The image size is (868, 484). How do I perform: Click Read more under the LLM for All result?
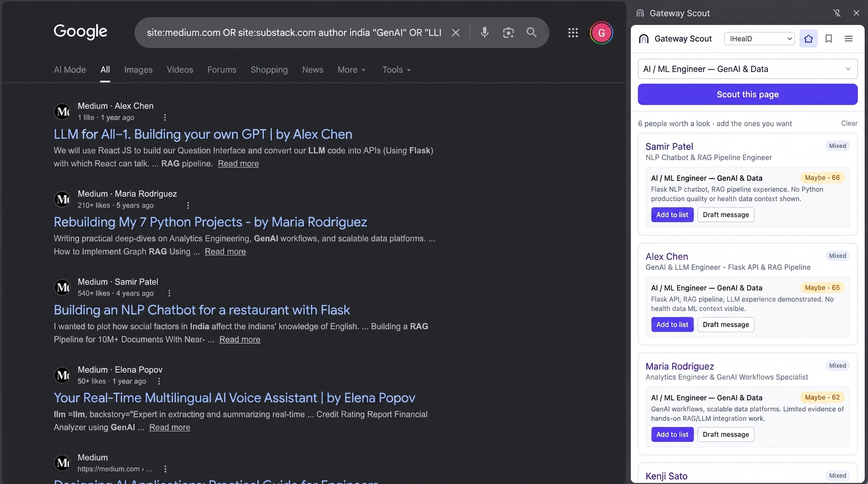[x=238, y=164]
